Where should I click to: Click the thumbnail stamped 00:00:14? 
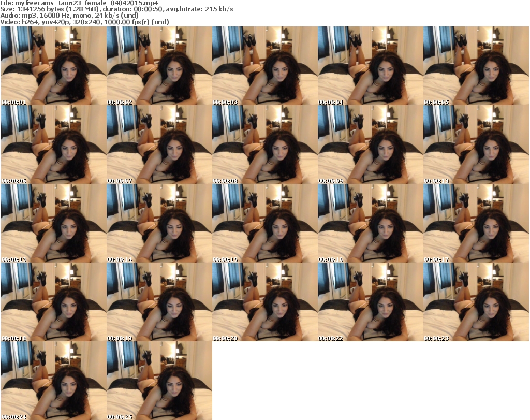coord(159,223)
